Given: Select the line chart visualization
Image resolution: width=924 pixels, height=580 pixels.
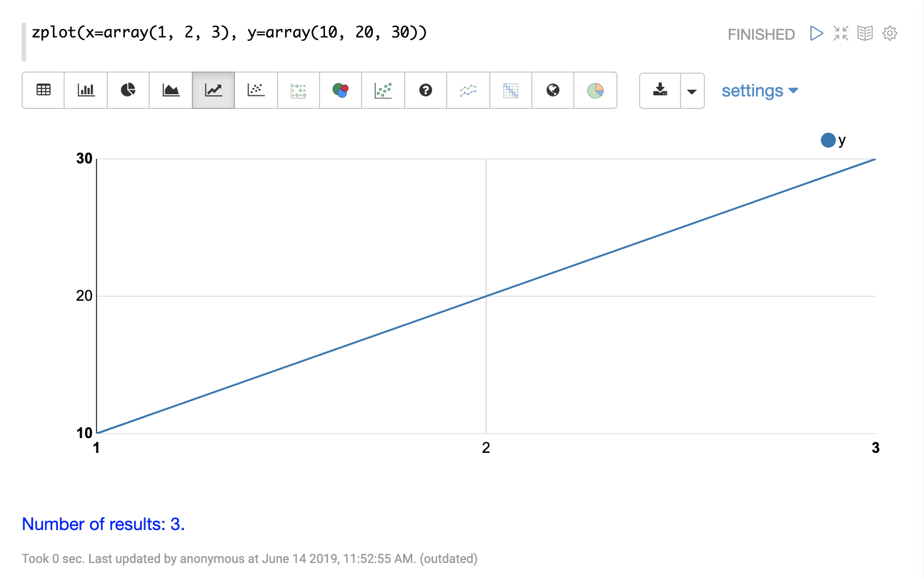Looking at the screenshot, I should [x=213, y=90].
